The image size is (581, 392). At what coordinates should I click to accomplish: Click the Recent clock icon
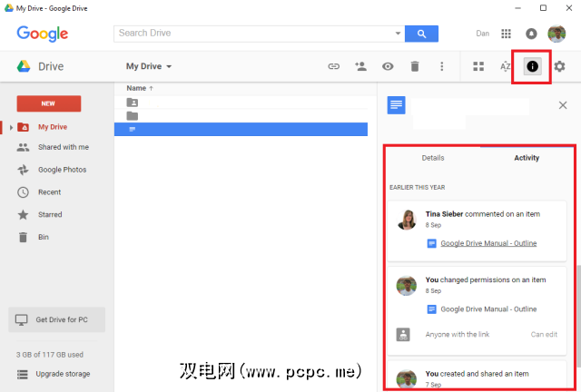(23, 192)
